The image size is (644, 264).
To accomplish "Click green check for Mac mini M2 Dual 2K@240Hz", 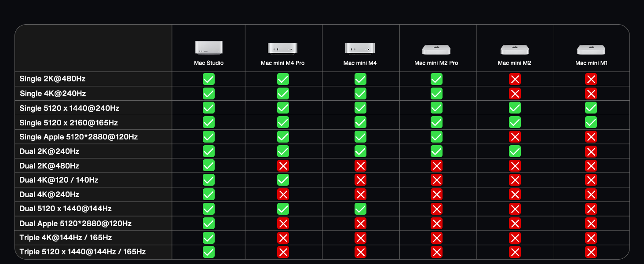I will [x=515, y=151].
